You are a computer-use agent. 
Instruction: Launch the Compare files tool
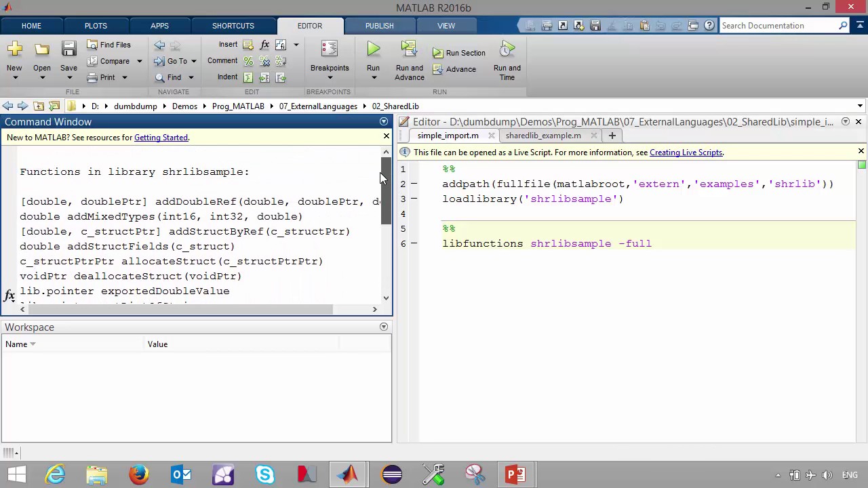(108, 61)
